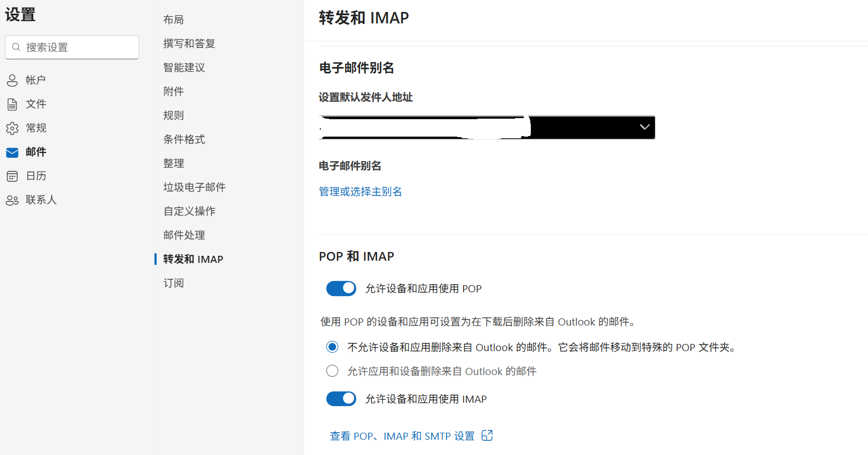Click the 设置 panel title
The image size is (868, 455).
tap(20, 15)
